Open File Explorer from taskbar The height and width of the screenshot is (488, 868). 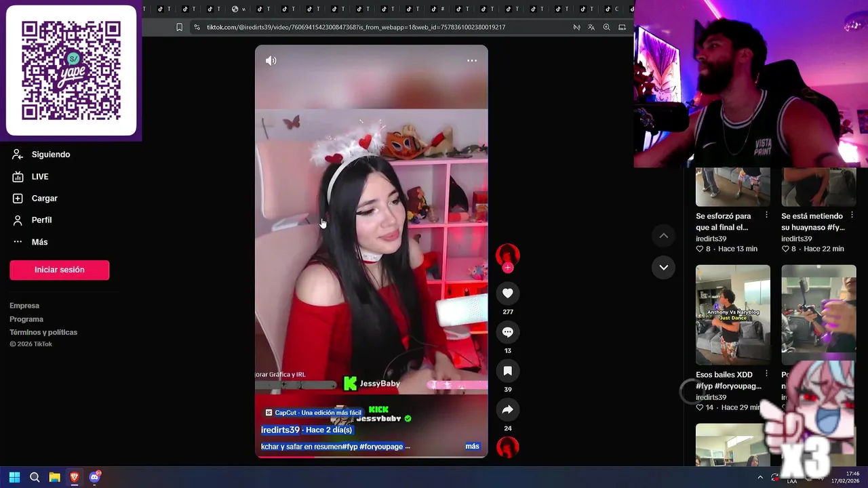pyautogui.click(x=55, y=477)
